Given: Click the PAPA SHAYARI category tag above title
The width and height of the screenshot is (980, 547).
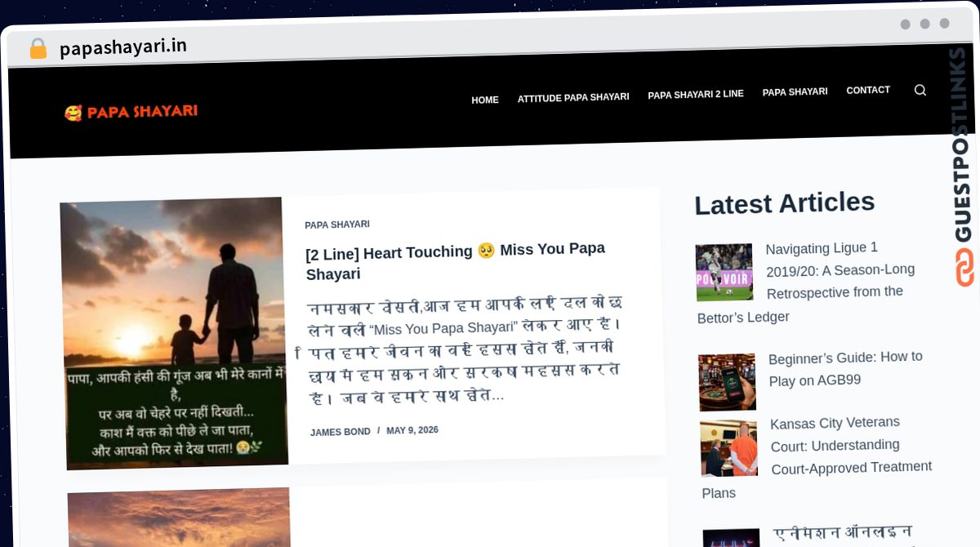Looking at the screenshot, I should 337,225.
